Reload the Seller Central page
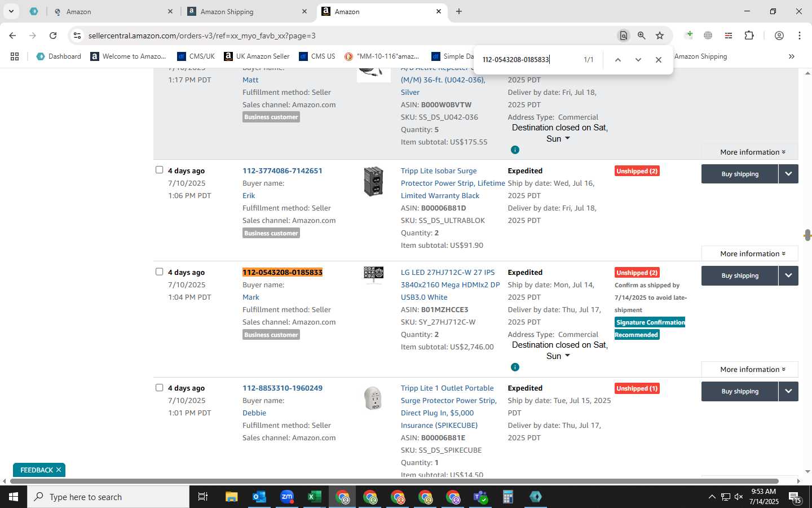 pyautogui.click(x=53, y=36)
